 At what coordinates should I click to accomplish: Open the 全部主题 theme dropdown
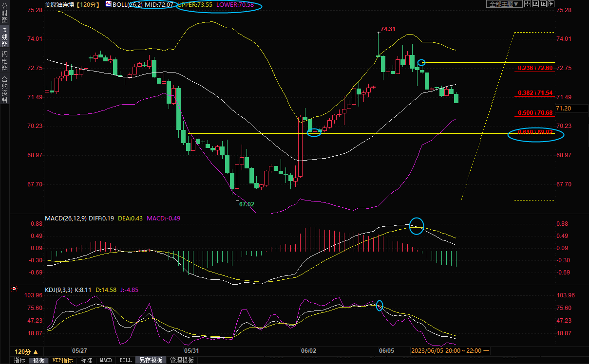504,4
